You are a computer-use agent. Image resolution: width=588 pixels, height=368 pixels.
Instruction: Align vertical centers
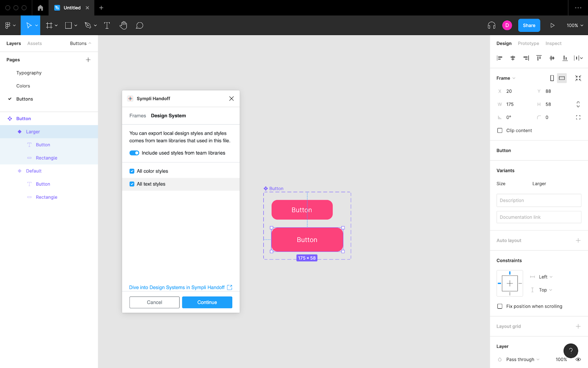[552, 58]
